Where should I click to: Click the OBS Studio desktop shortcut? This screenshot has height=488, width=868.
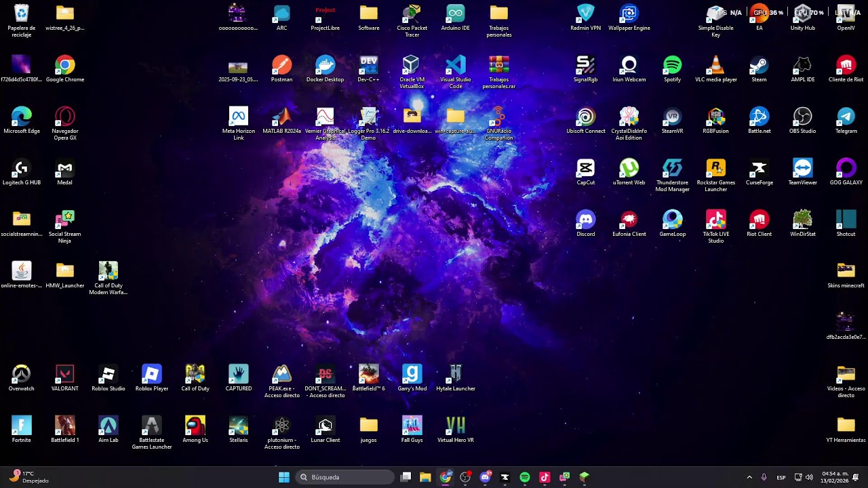(802, 117)
